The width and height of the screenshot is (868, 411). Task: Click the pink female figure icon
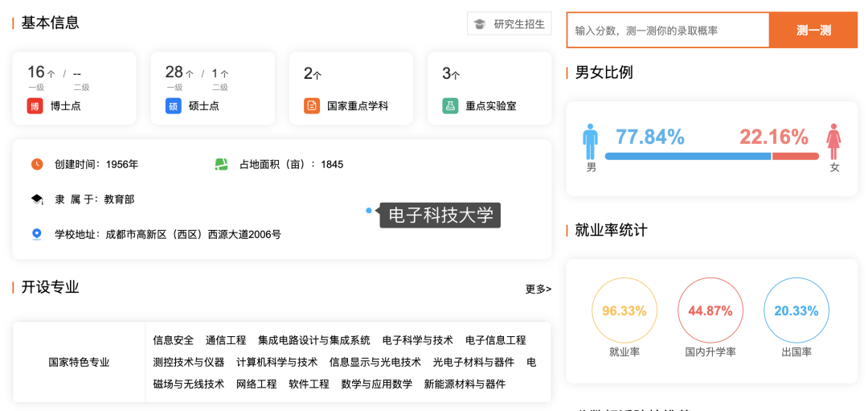(833, 142)
